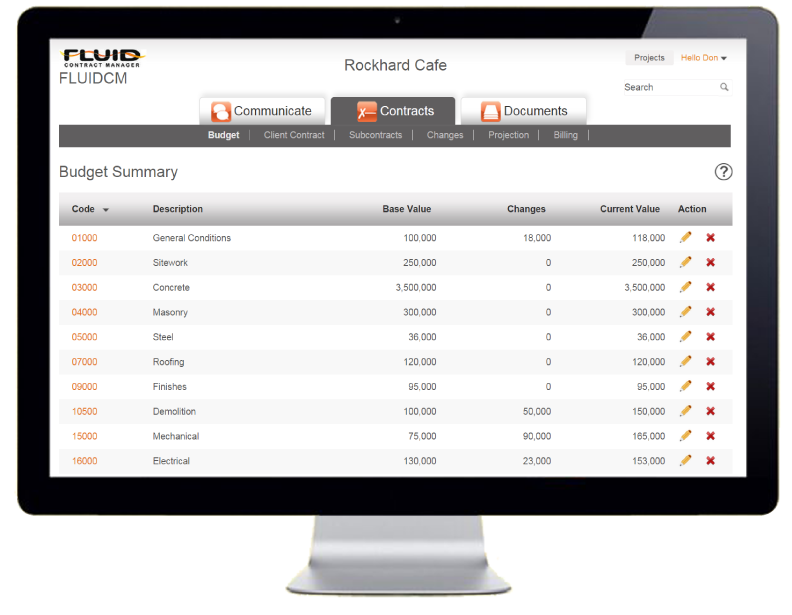Select the Concrete base value 3,500,000
792x615 pixels.
click(416, 287)
